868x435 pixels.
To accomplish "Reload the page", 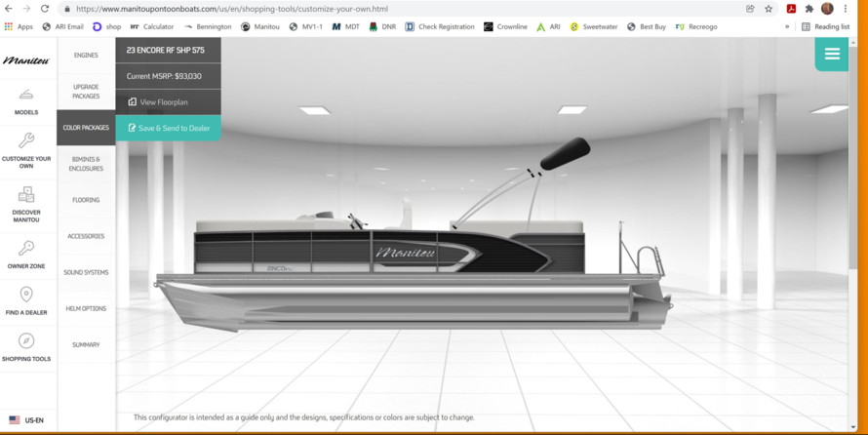I will pos(45,9).
